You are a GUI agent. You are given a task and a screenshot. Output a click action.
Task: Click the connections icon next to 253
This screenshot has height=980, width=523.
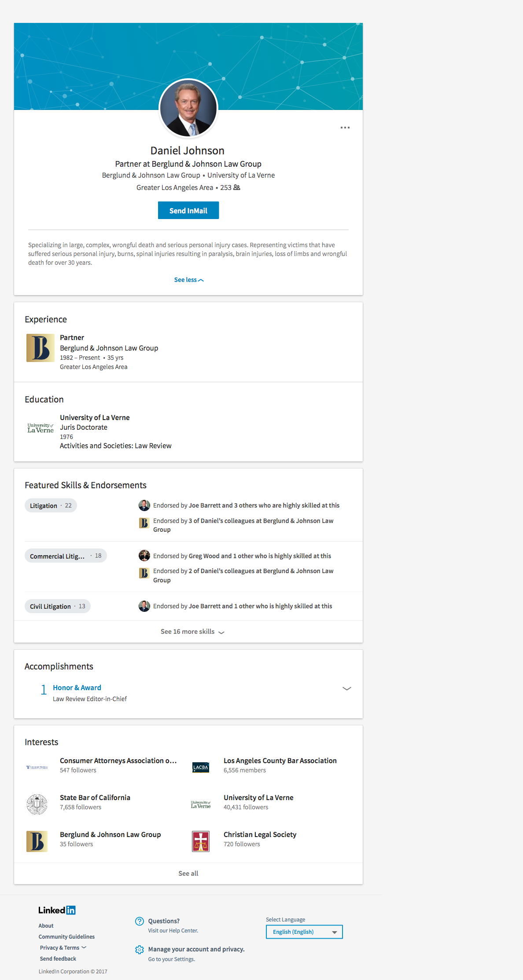[237, 187]
